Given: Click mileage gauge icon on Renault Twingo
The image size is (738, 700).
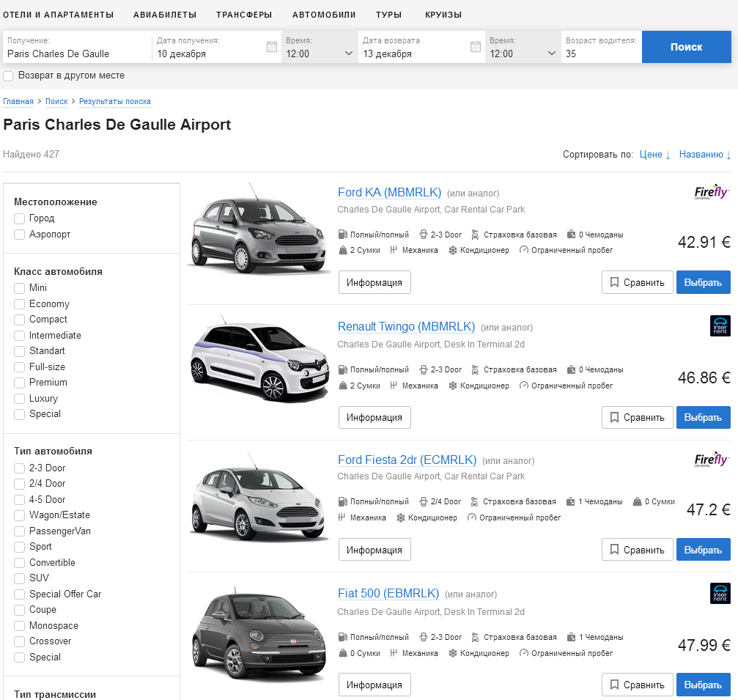Looking at the screenshot, I should click(x=523, y=386).
